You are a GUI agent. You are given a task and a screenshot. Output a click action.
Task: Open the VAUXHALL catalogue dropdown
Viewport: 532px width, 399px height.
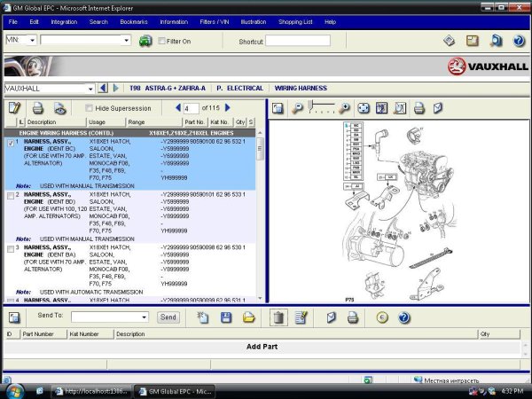click(x=90, y=89)
